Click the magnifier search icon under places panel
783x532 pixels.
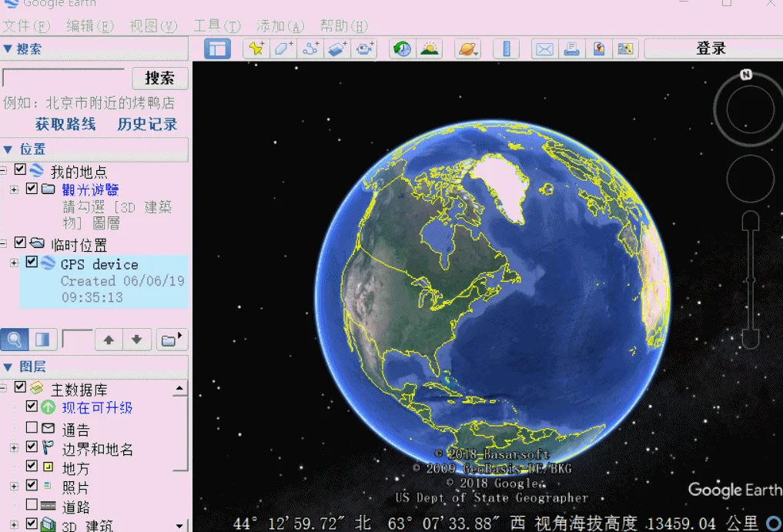tap(14, 340)
